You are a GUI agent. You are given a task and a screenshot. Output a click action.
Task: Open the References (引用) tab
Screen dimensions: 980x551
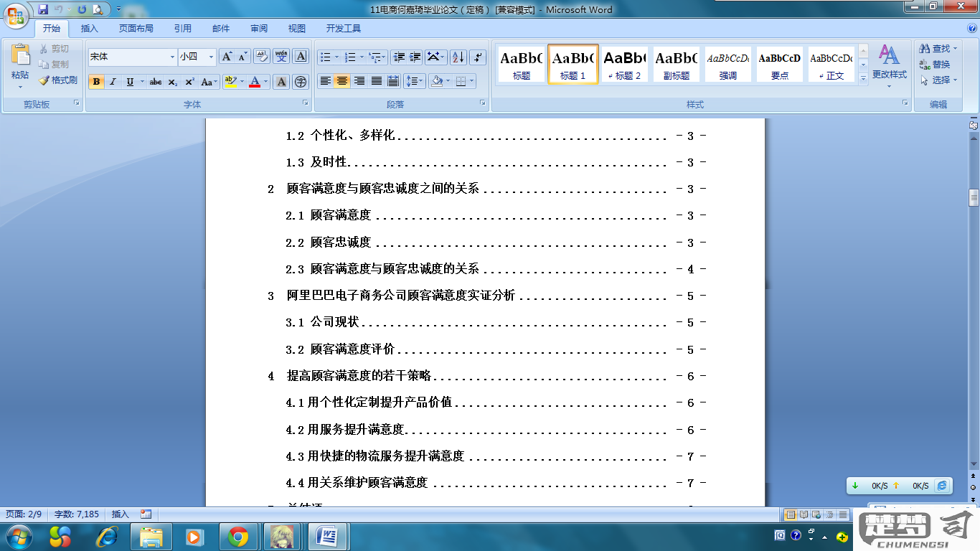183,29
